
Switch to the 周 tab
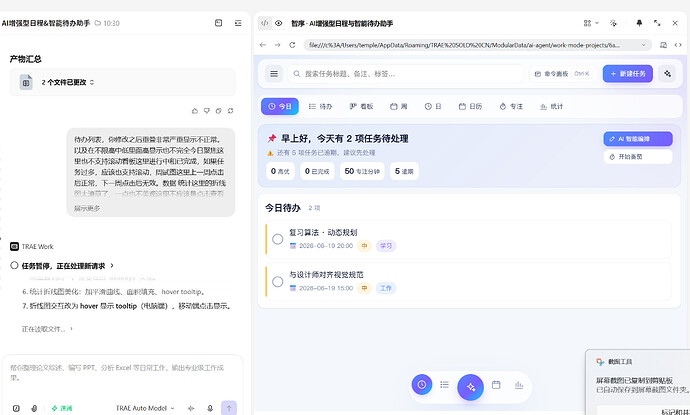399,107
